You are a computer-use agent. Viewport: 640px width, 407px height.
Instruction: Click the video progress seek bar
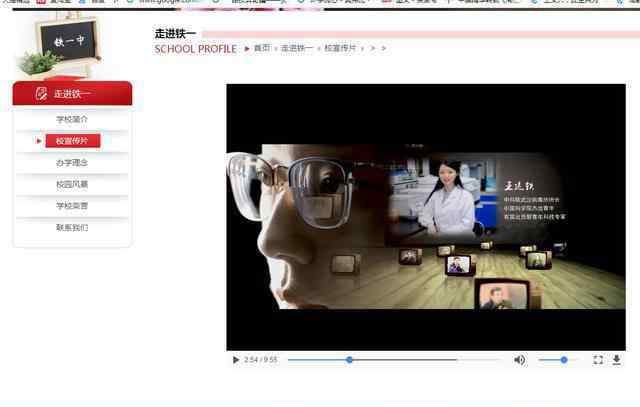[393, 360]
